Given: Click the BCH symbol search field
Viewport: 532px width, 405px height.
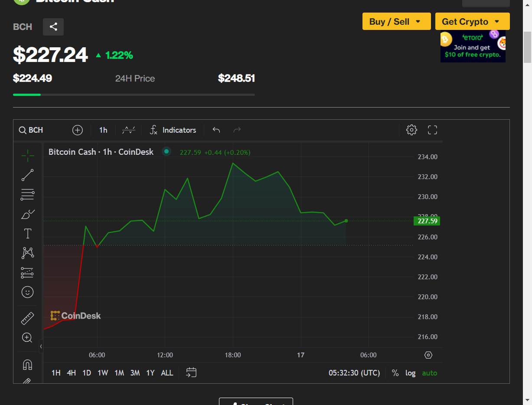Looking at the screenshot, I should pos(31,130).
